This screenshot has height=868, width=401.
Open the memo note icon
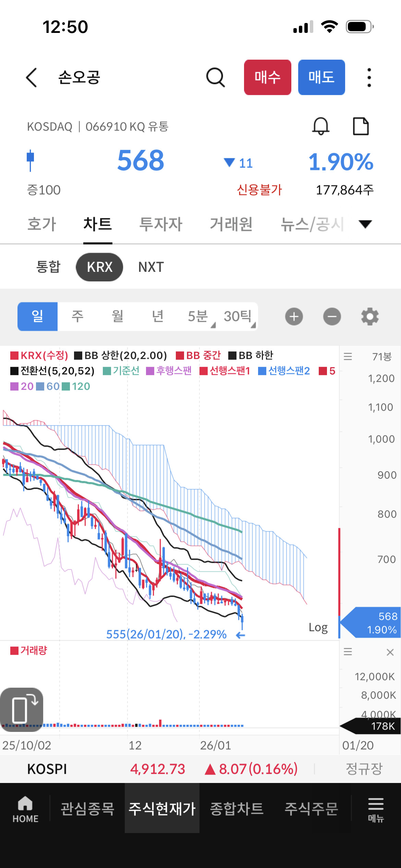click(x=361, y=126)
